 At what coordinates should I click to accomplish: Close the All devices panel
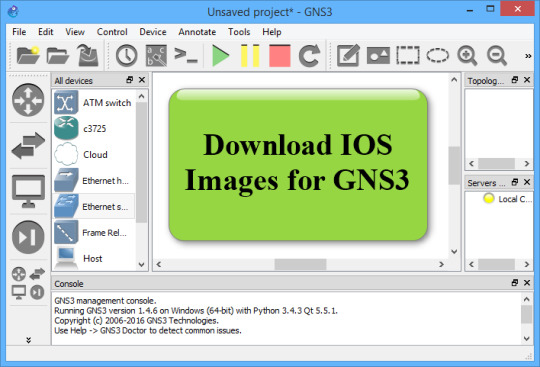tap(142, 80)
